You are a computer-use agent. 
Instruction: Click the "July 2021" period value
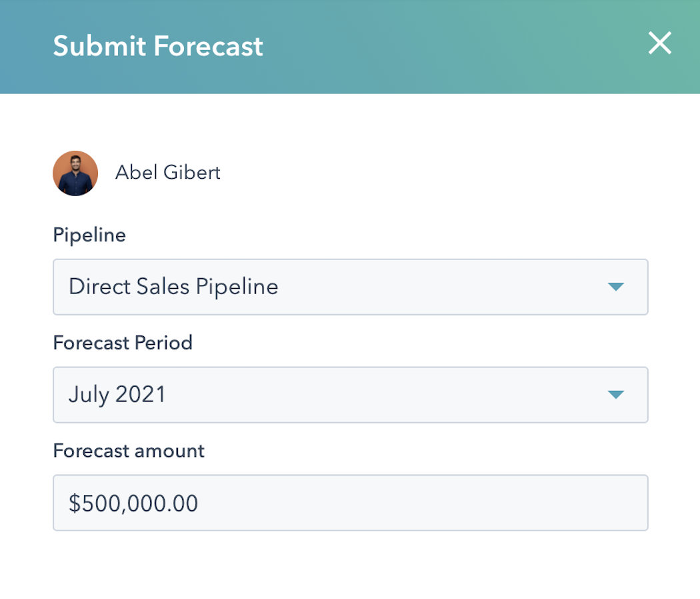(117, 395)
